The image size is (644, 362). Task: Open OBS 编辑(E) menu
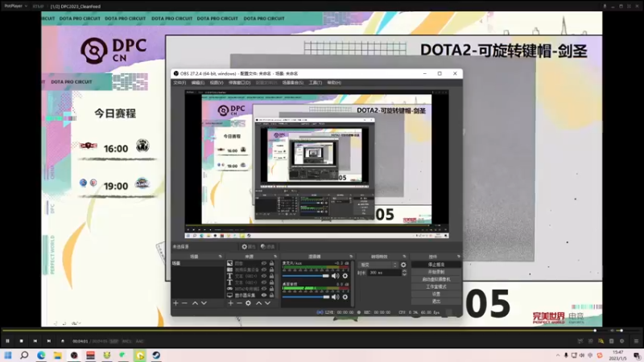[x=197, y=83]
